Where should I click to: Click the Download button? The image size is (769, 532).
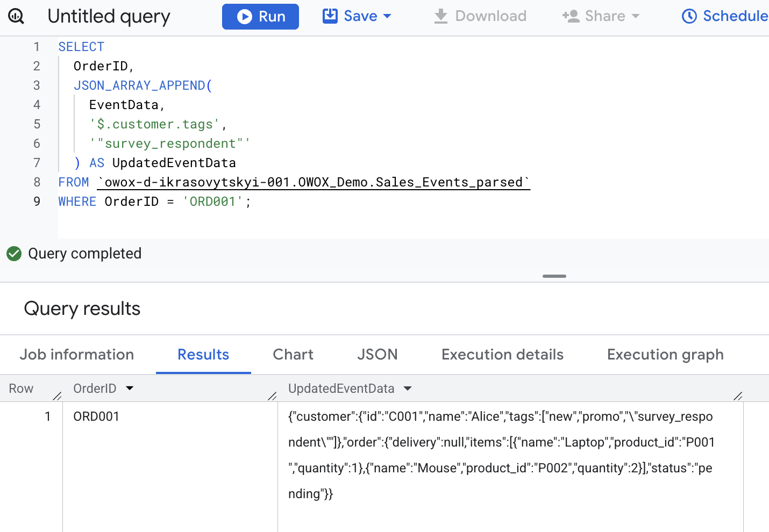[x=480, y=16]
